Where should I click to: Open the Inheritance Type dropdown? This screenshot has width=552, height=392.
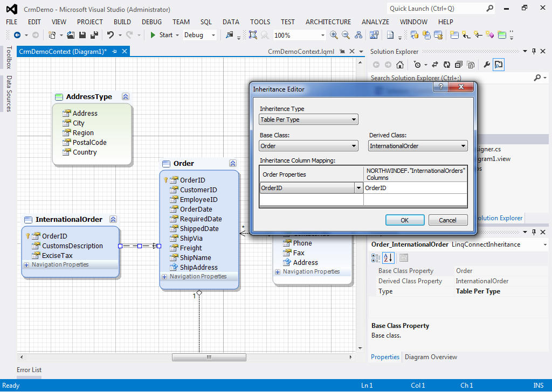(x=354, y=120)
